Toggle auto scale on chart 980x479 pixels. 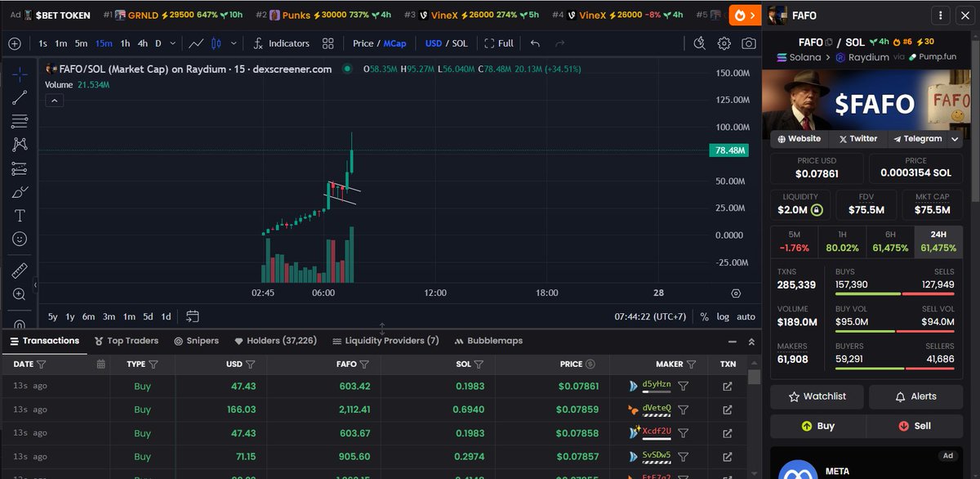pos(746,316)
